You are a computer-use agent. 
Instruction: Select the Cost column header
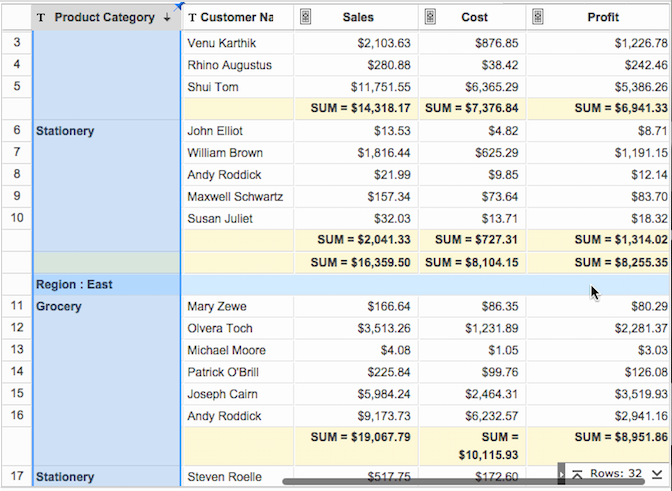(475, 18)
